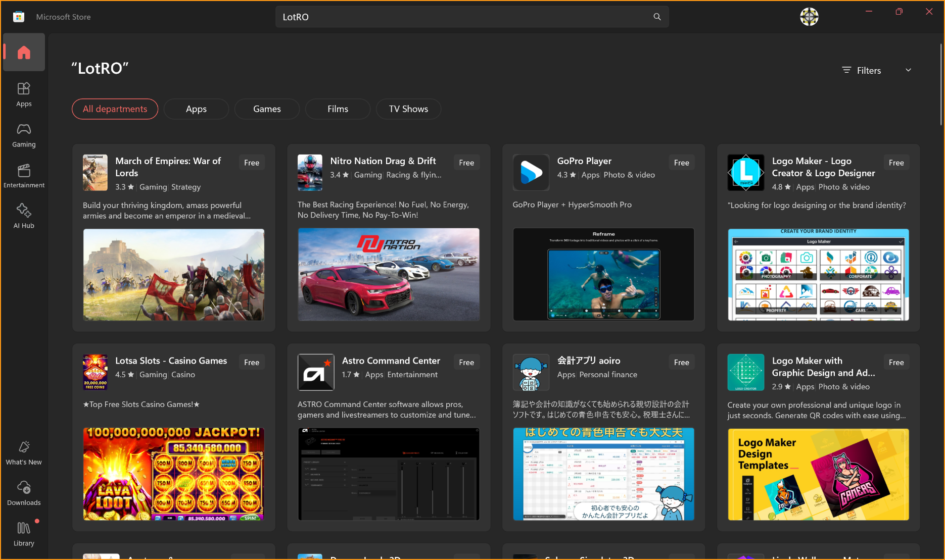The image size is (945, 560).
Task: Open "GoPro Player" title text
Action: pos(584,161)
